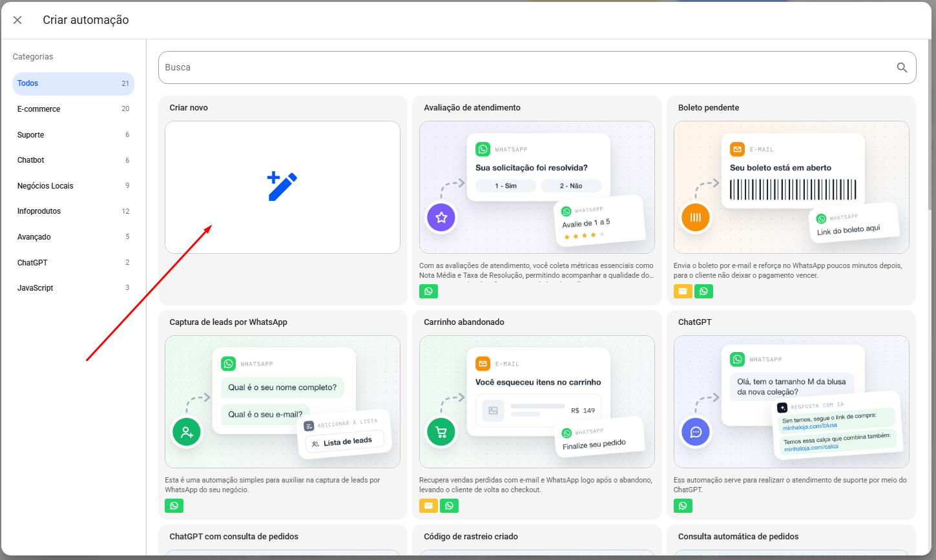Choose the Negócios Locais category
The image size is (936, 560).
point(74,186)
